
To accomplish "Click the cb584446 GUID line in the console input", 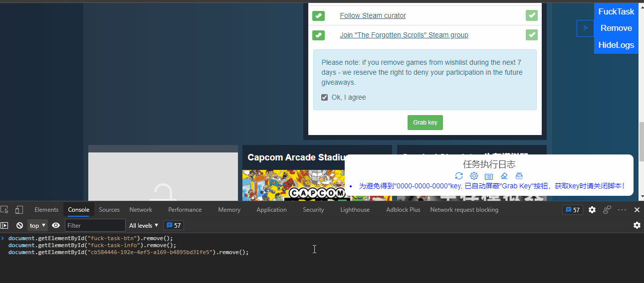I will pyautogui.click(x=128, y=252).
